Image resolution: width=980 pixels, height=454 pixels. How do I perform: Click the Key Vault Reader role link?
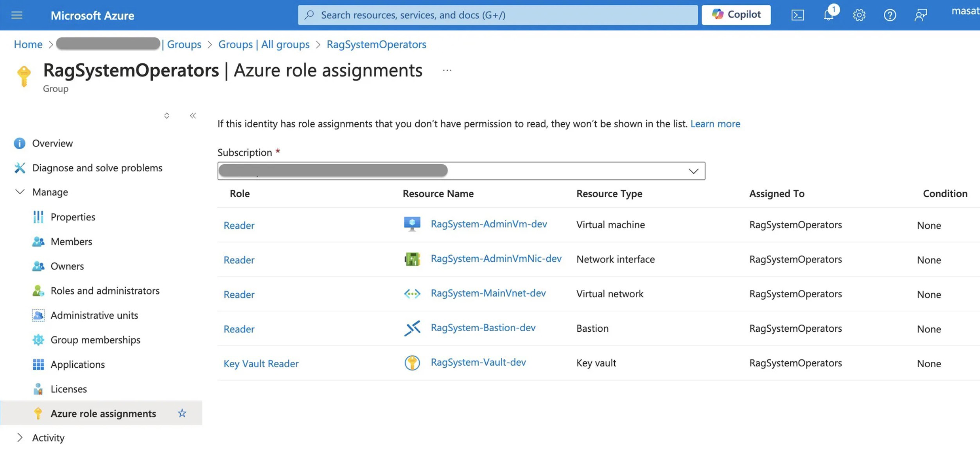(261, 363)
